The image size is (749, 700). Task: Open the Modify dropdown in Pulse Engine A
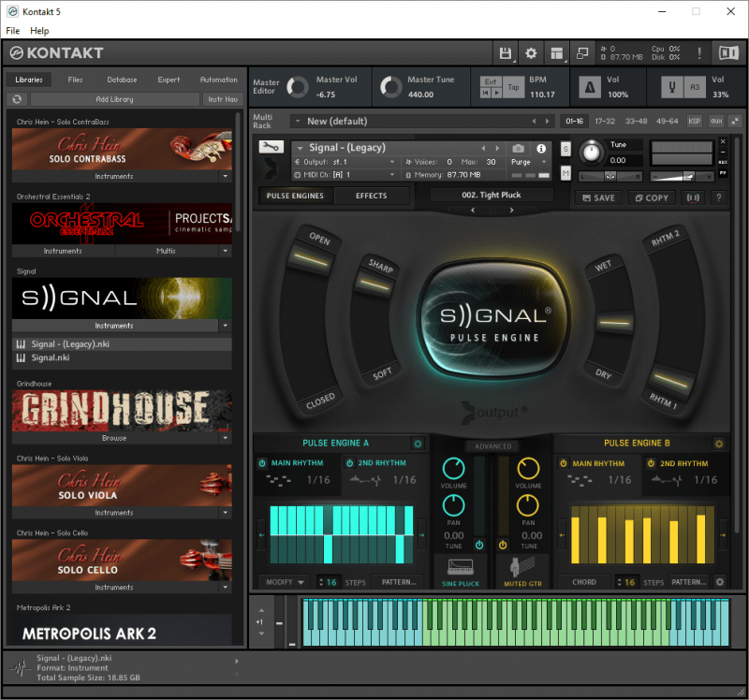[x=284, y=581]
